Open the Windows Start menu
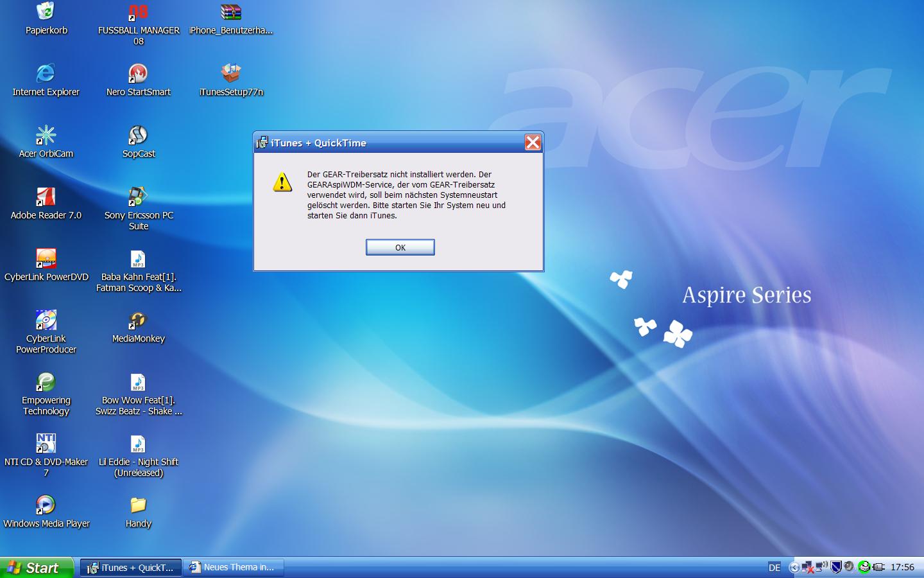This screenshot has height=578, width=924. coord(36,568)
